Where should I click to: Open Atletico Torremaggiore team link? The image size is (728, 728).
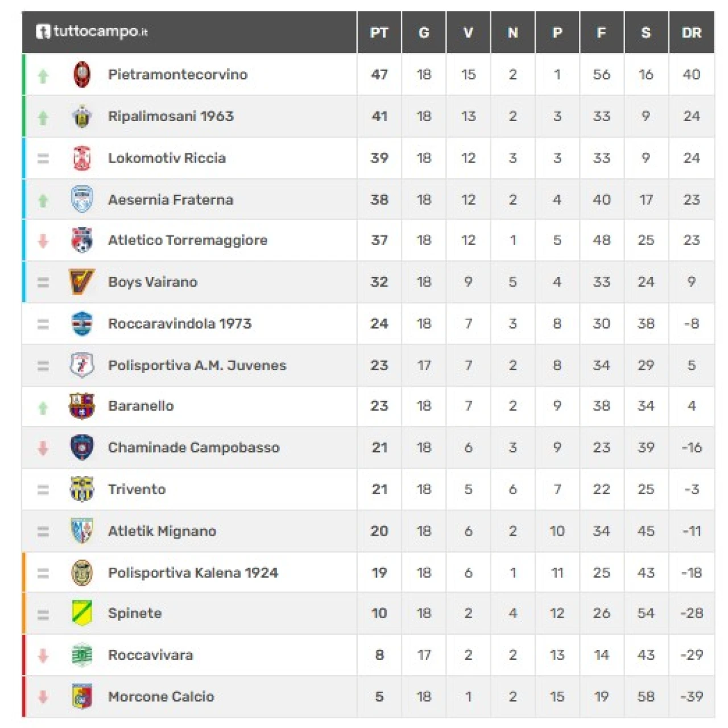[x=188, y=241]
